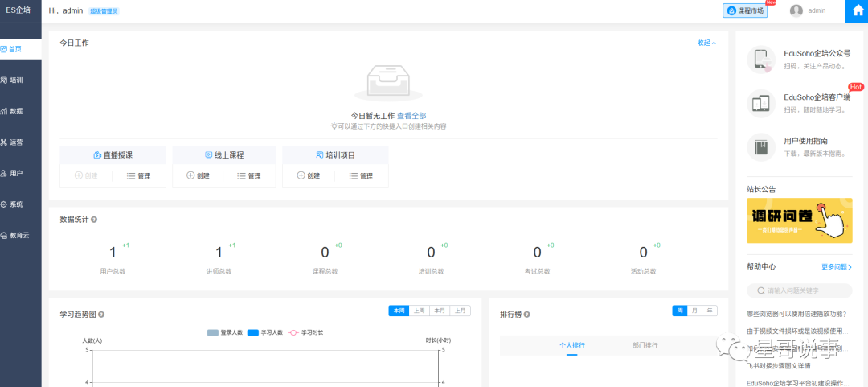The width and height of the screenshot is (868, 387).
Task: Open the EduSoho企培学习平台初建设操作 article
Action: pos(797,383)
